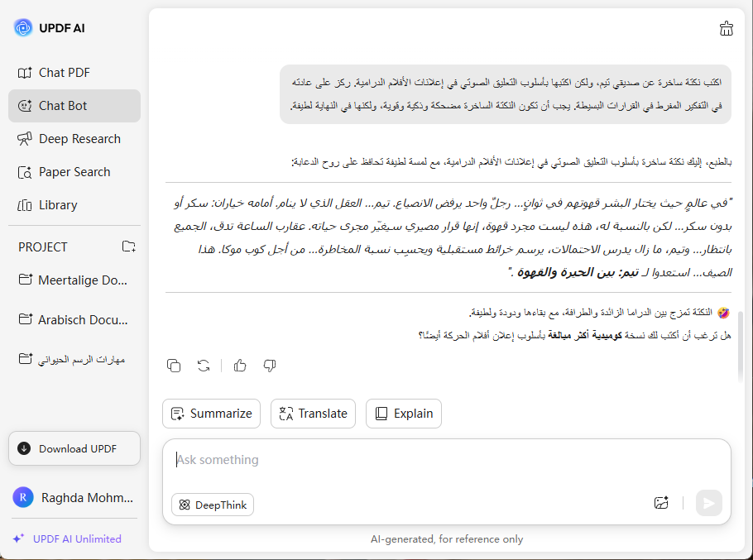Open Raghda Mohm... user profile

coord(74,498)
